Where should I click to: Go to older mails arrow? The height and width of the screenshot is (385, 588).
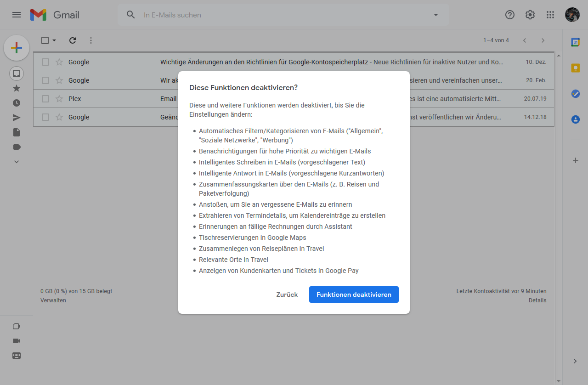[x=543, y=40]
